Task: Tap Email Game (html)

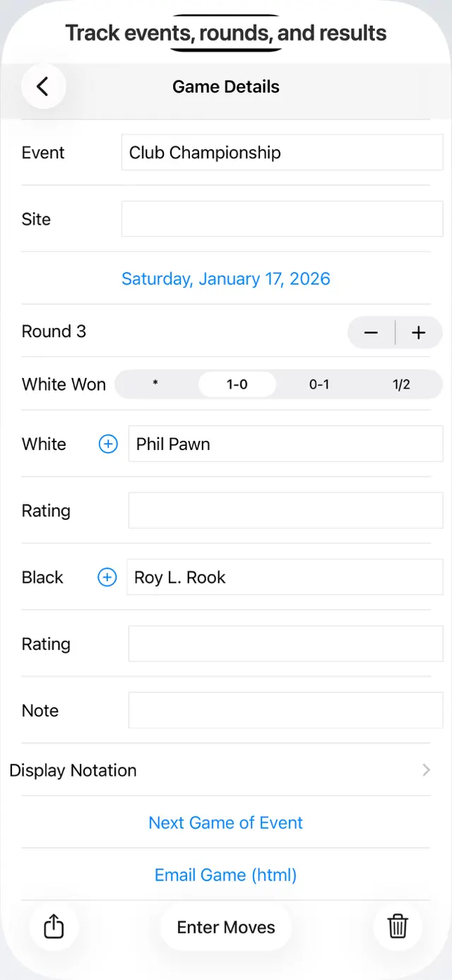Action: click(226, 875)
